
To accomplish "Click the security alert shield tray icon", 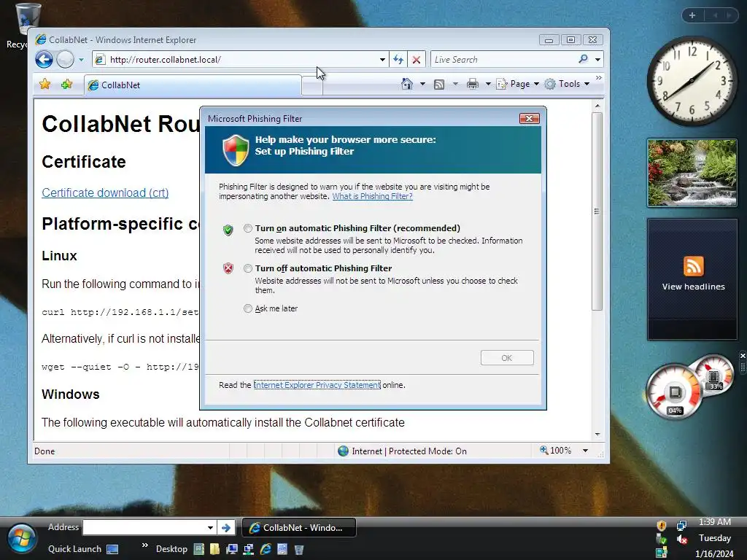I will click(661, 525).
